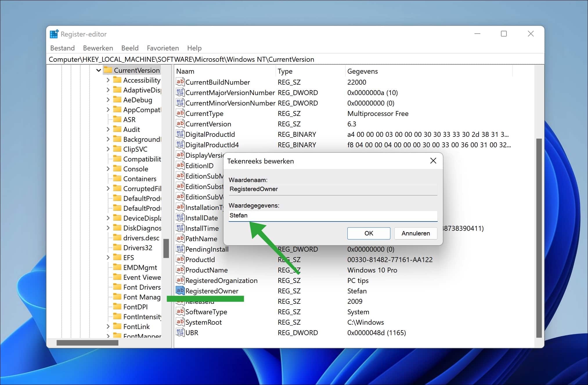588x385 pixels.
Task: Open the Bewerken menu
Action: tap(98, 48)
